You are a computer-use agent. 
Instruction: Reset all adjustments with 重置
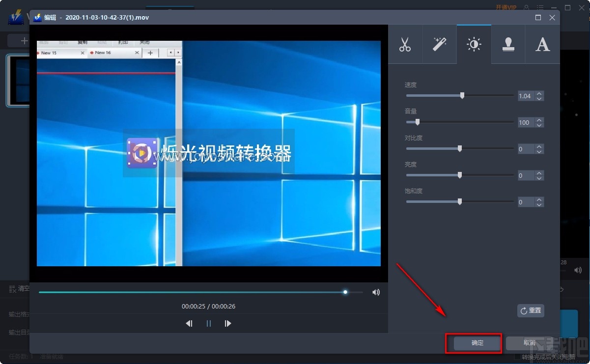click(x=531, y=310)
